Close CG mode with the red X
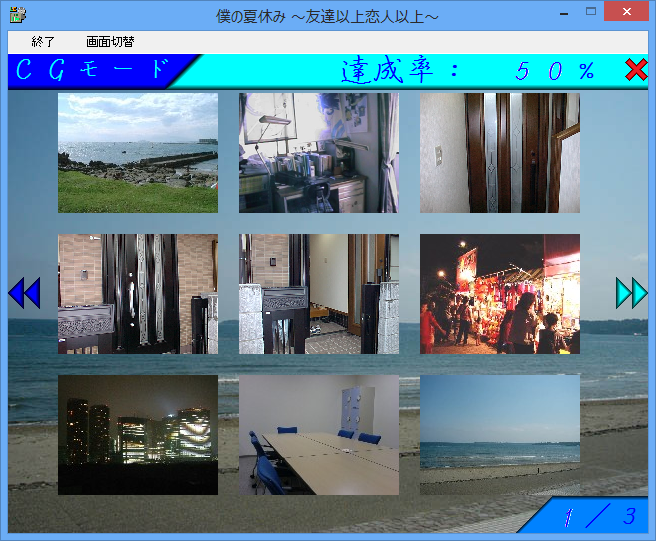Image resolution: width=656 pixels, height=541 pixels. (635, 70)
